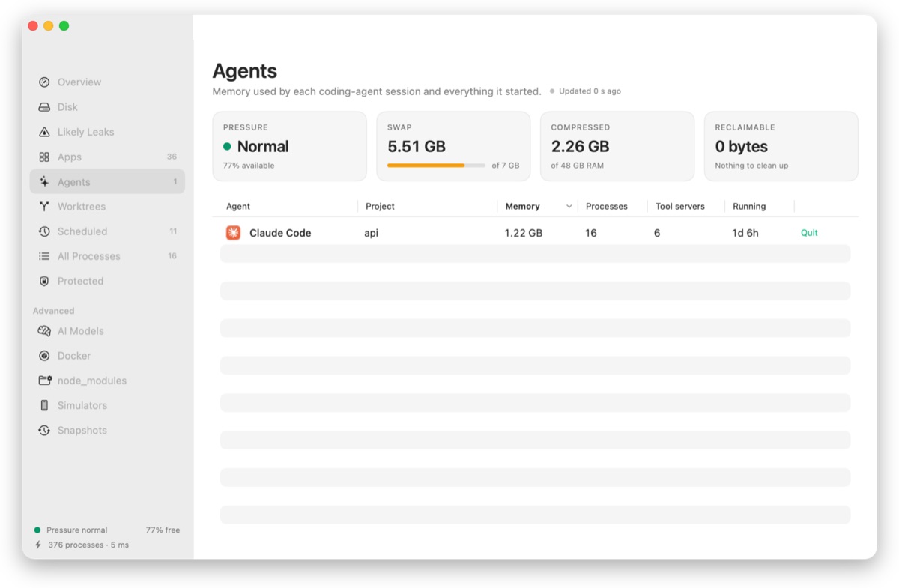The image size is (899, 588).
Task: Open the AI Models brain icon
Action: 44,331
